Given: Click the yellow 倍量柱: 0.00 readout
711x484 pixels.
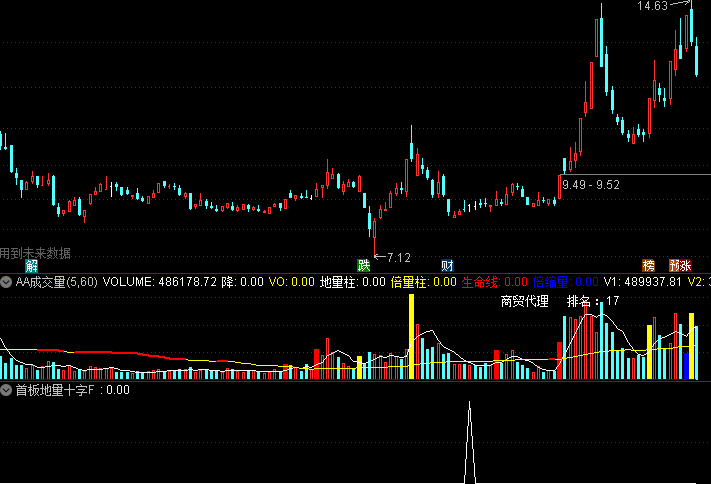Looking at the screenshot, I should [x=424, y=282].
